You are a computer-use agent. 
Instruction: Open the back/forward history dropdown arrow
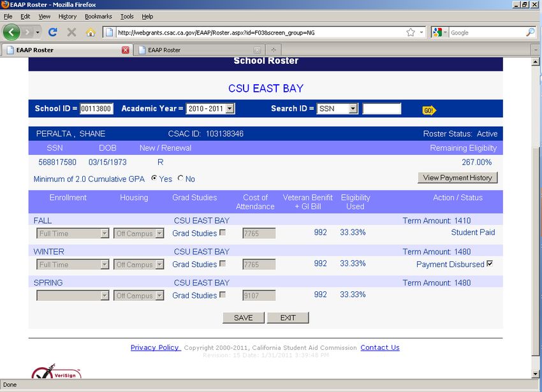coord(38,33)
